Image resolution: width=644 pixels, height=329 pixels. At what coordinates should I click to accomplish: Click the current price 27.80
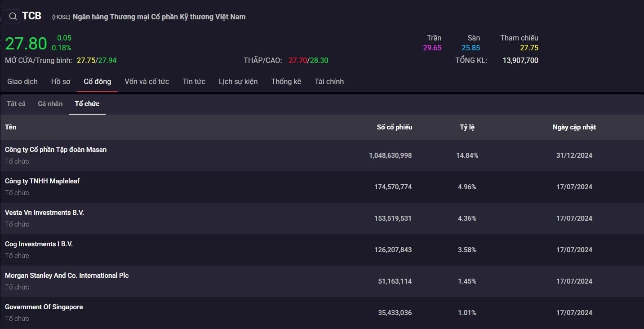click(26, 44)
